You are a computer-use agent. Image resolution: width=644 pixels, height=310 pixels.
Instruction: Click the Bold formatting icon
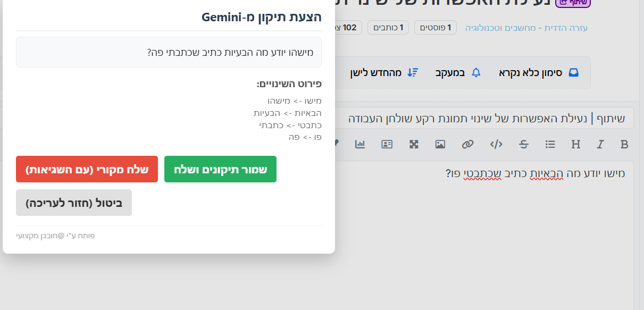click(x=625, y=144)
